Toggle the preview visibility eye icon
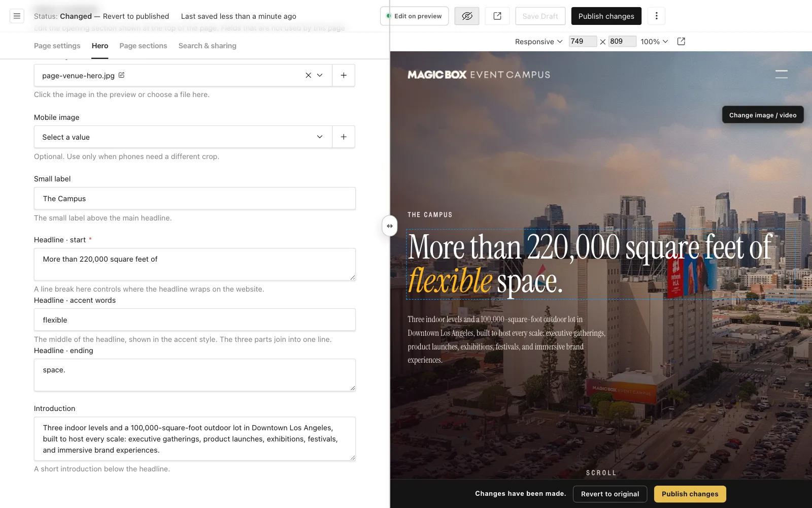The height and width of the screenshot is (508, 812). point(467,16)
